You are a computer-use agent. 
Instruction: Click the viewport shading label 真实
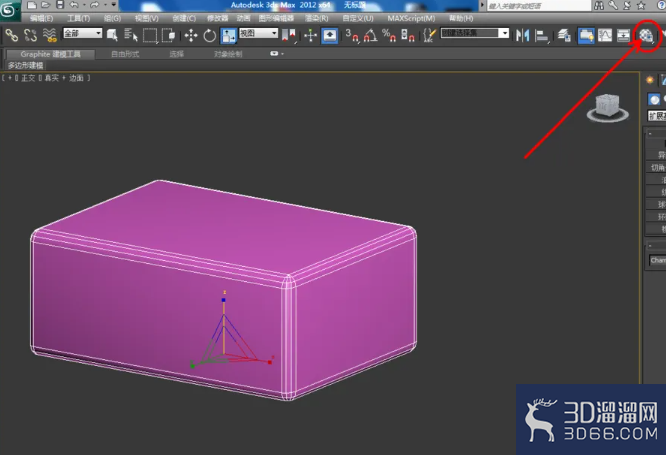(51, 78)
